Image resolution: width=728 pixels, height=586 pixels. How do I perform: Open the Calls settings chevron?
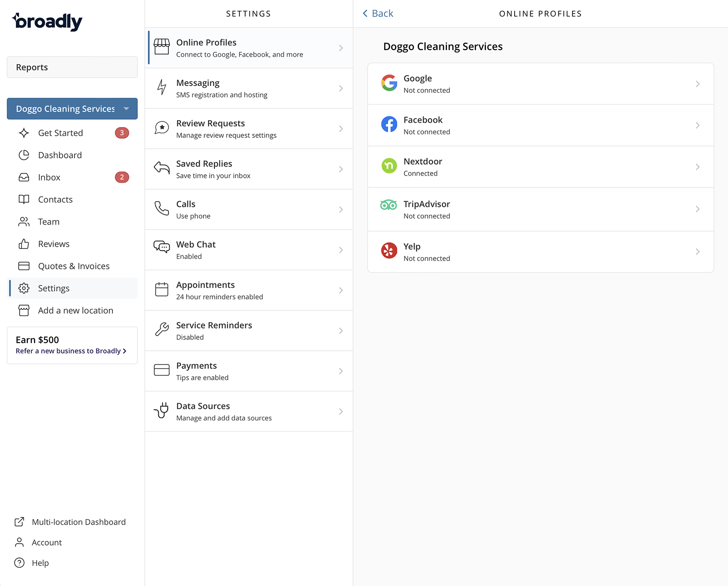[341, 210]
